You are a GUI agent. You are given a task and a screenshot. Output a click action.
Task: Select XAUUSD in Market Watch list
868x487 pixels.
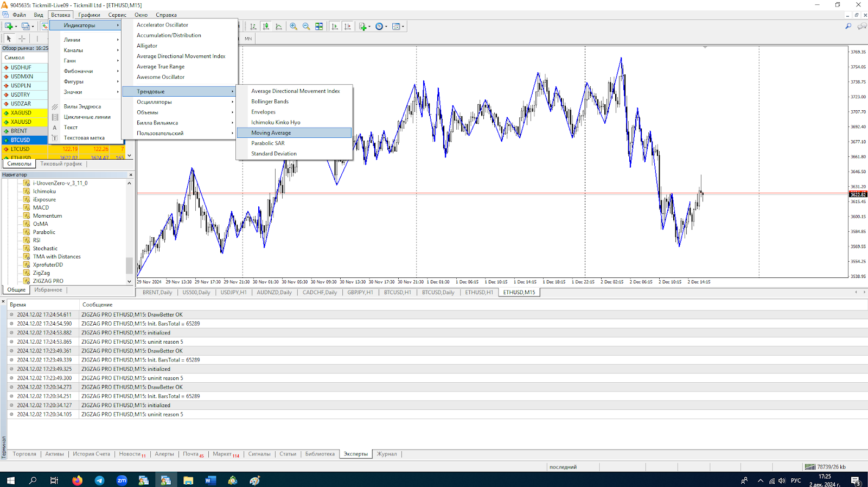point(21,122)
